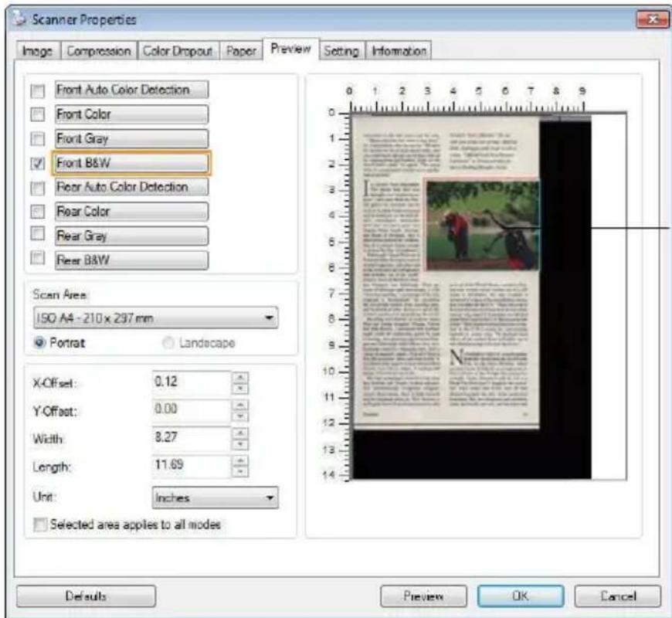Click the Length value field
The image size is (672, 618).
[x=191, y=466]
